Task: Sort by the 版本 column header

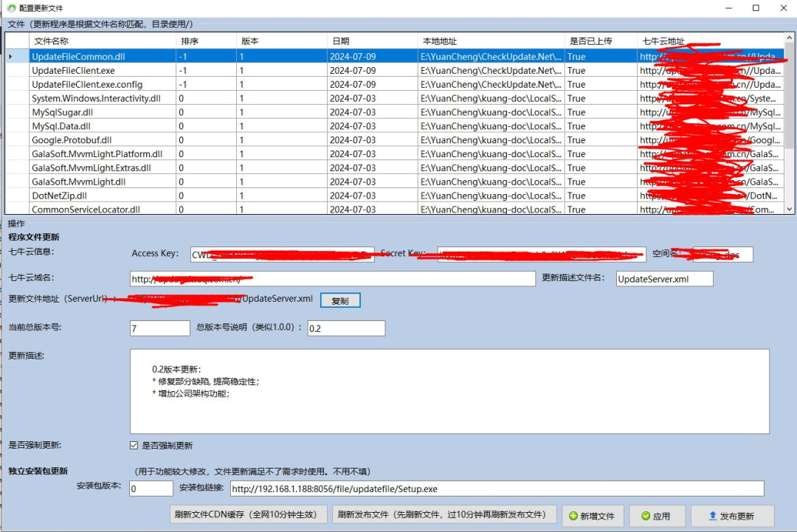Action: coord(282,41)
